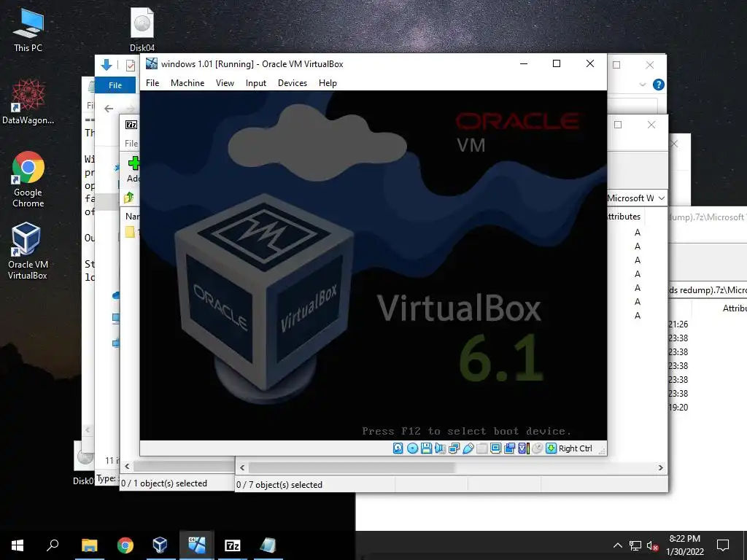Open the Input menu

pyautogui.click(x=256, y=83)
